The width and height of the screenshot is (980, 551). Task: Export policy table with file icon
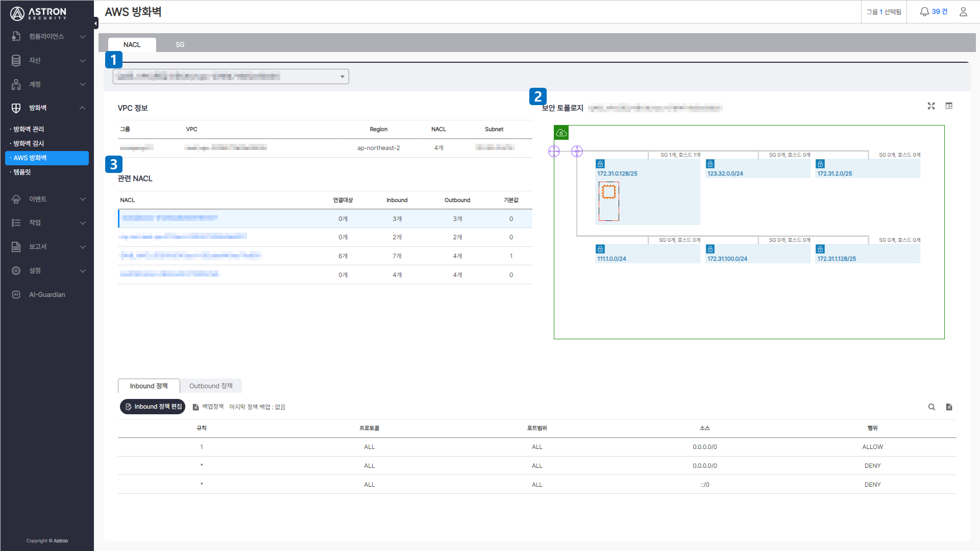pos(949,407)
